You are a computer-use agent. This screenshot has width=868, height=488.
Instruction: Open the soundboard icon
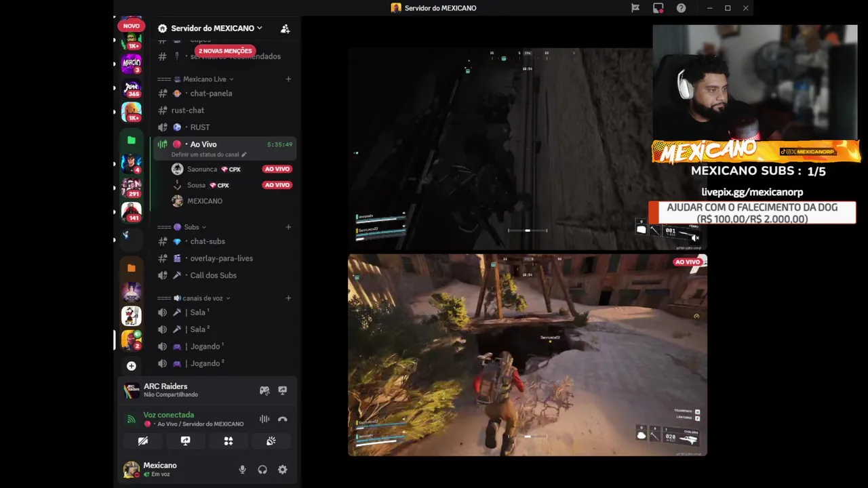click(271, 441)
